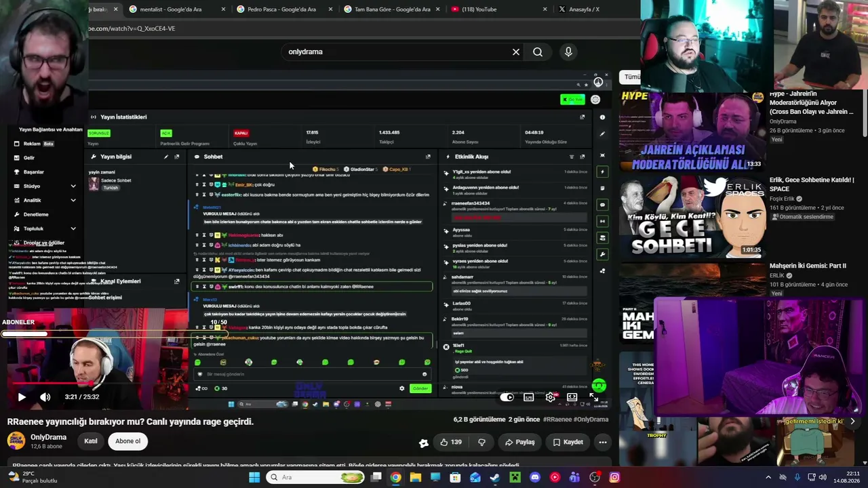Show hidden system tray icons

(x=768, y=477)
